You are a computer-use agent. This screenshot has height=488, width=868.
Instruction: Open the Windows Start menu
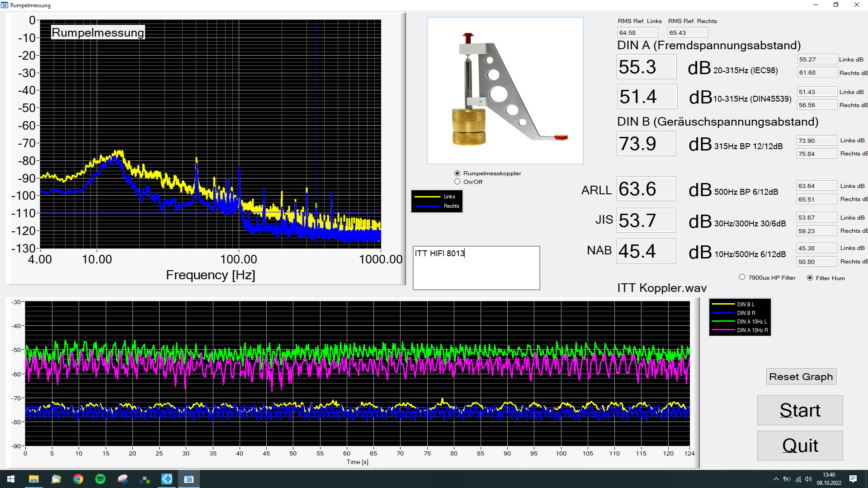pyautogui.click(x=11, y=479)
